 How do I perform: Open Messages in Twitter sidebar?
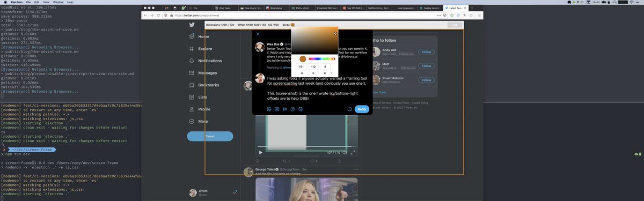(203, 73)
